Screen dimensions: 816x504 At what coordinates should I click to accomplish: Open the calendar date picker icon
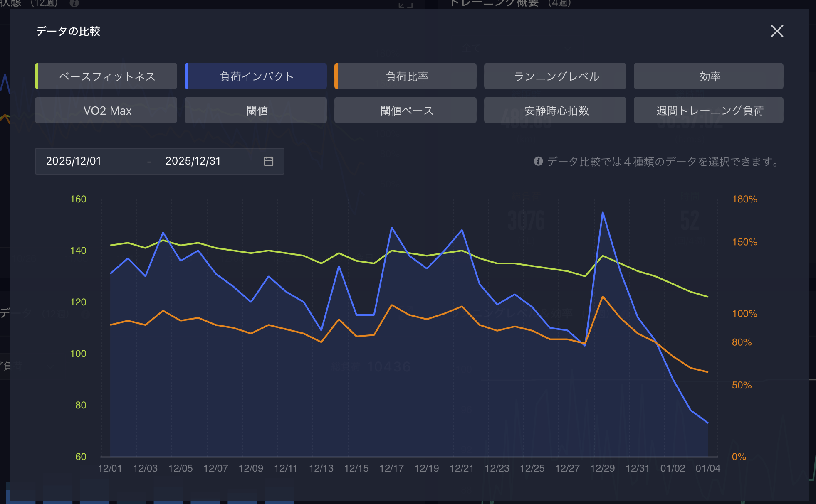tap(269, 161)
